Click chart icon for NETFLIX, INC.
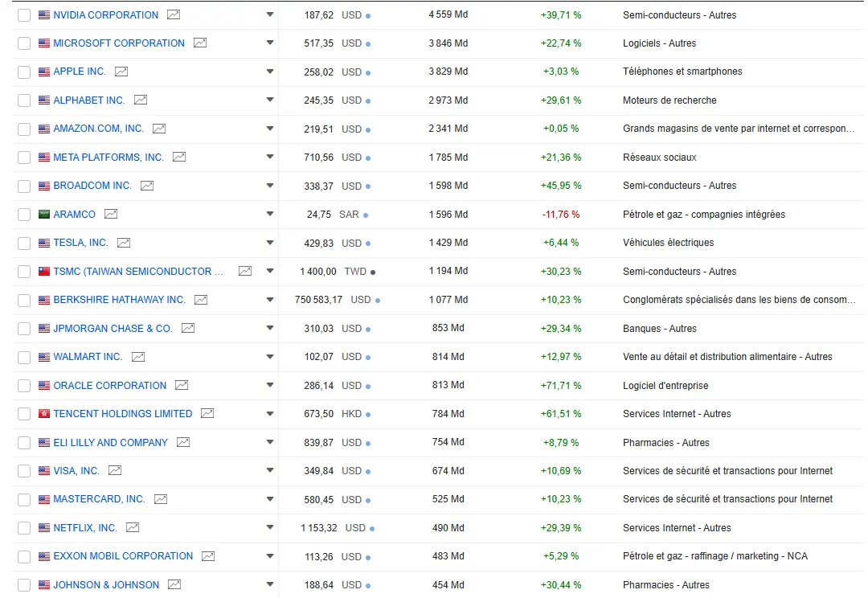Viewport: 868px width, 598px height. 133,527
